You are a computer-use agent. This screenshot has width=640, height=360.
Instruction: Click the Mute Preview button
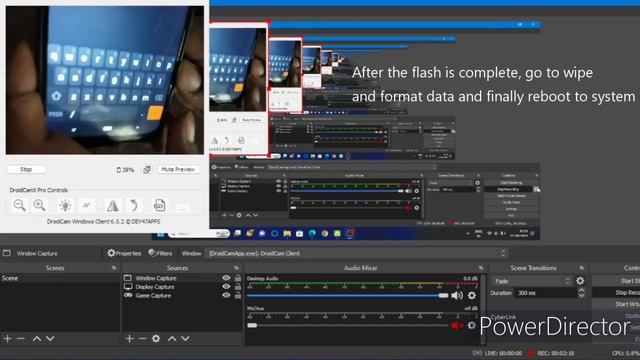178,169
